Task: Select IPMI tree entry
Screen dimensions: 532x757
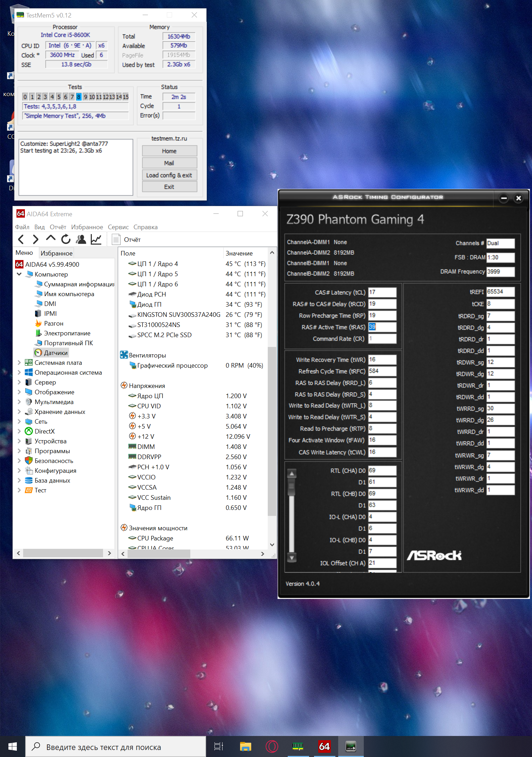Action: [x=46, y=314]
